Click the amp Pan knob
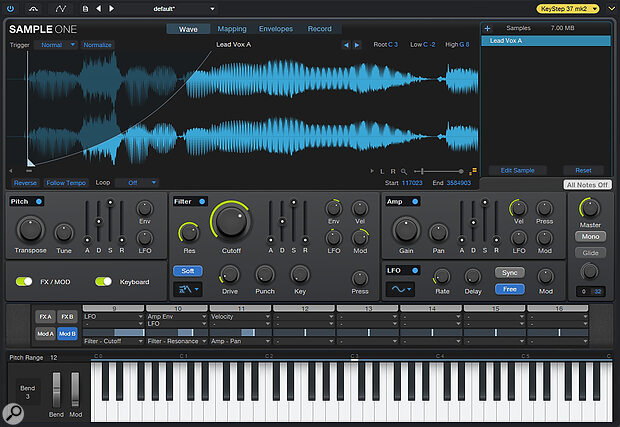The height and width of the screenshot is (427, 620). [438, 233]
